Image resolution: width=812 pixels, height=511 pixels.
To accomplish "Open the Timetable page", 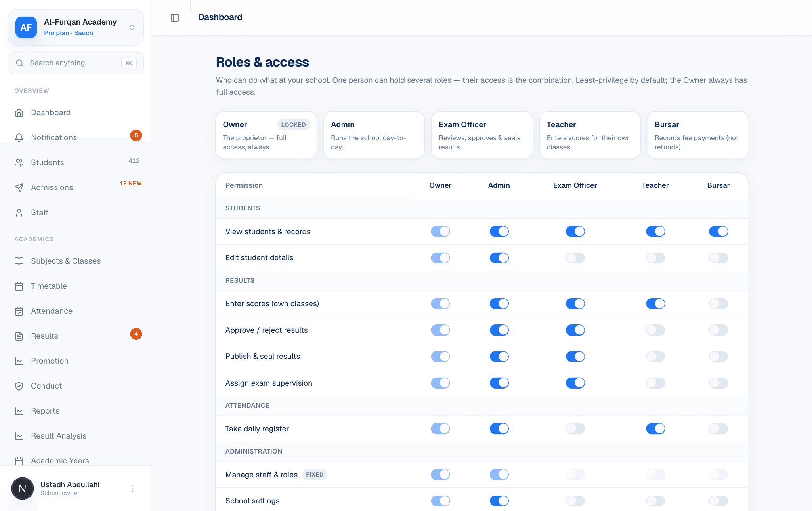I will [76, 286].
